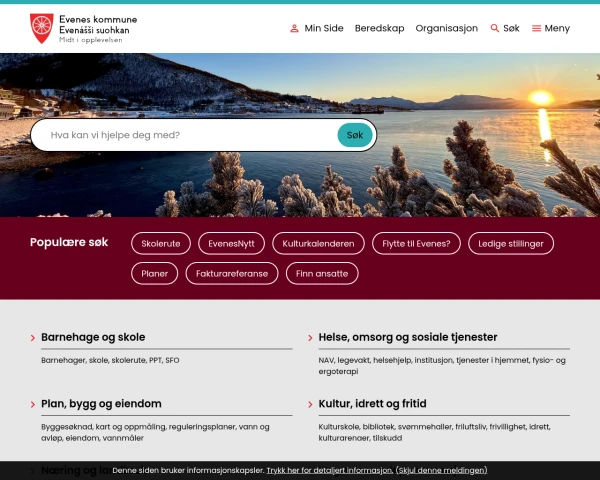The image size is (600, 480).
Task: Open the Beredskap menu item
Action: pos(380,28)
